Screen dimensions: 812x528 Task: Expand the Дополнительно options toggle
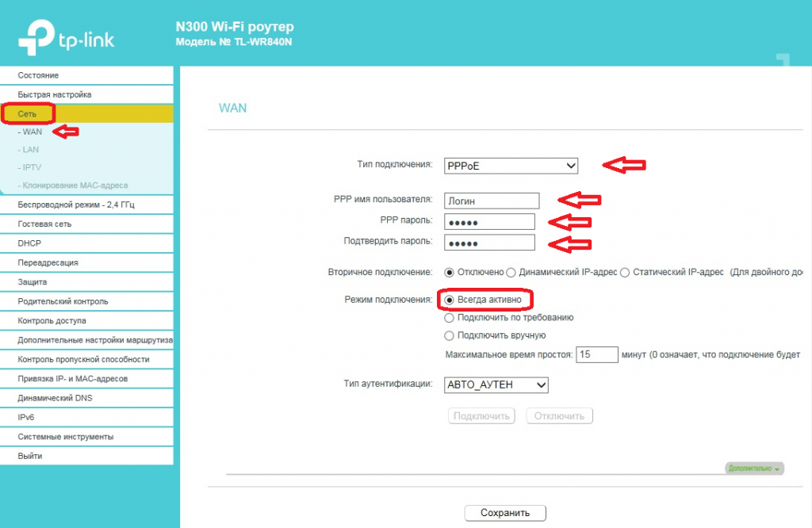point(754,469)
